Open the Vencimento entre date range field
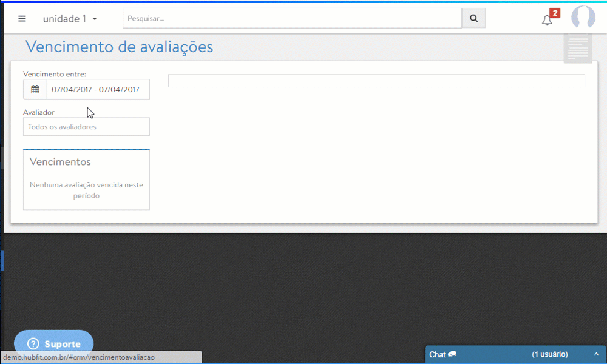The width and height of the screenshot is (607, 364). [98, 90]
